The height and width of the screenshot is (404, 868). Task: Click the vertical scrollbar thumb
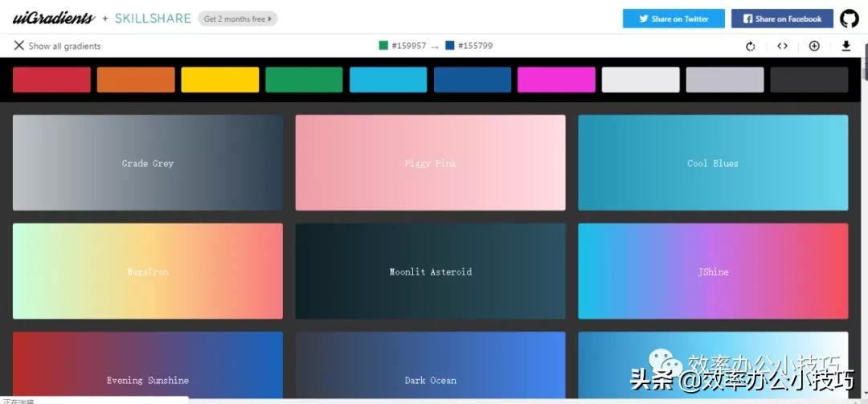click(x=865, y=63)
